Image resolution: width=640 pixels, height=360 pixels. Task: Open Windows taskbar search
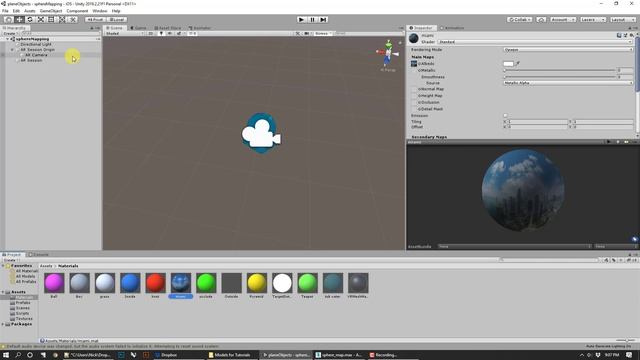pyautogui.click(x=18, y=355)
